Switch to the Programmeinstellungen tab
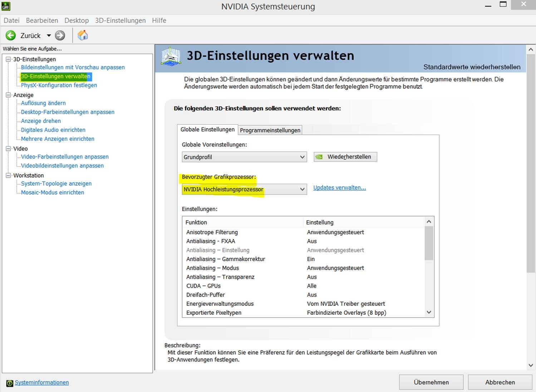Viewport: 536px width, 392px height. click(x=270, y=130)
